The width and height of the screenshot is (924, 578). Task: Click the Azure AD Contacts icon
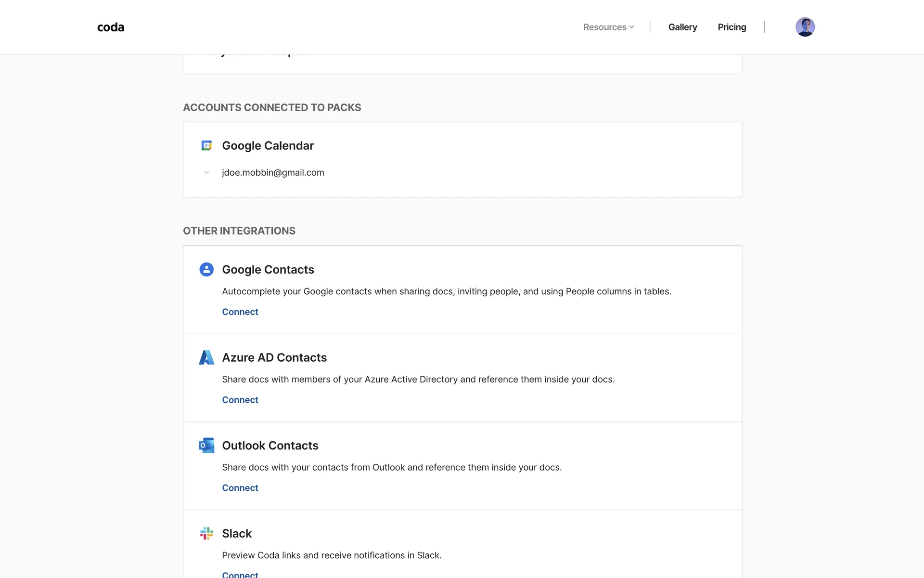206,357
